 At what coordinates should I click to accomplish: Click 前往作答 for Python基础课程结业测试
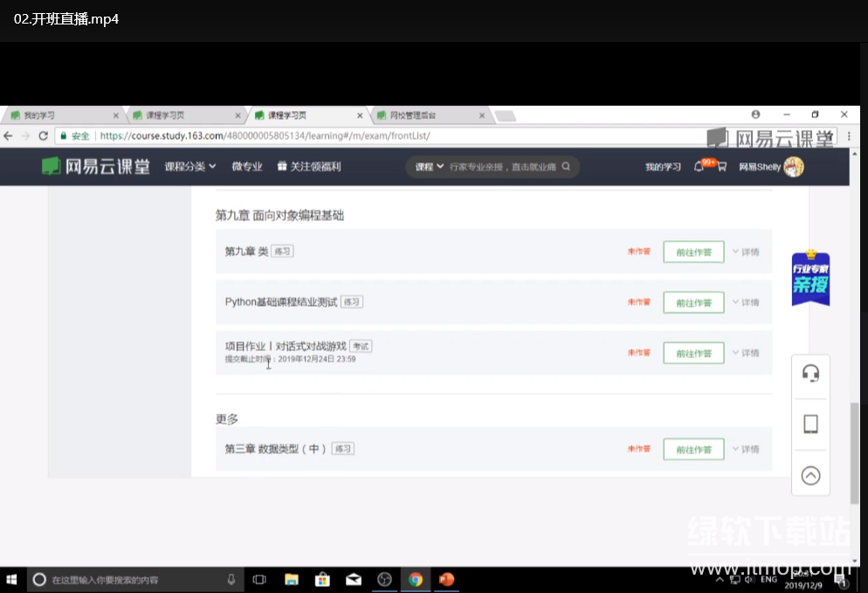[x=693, y=302]
